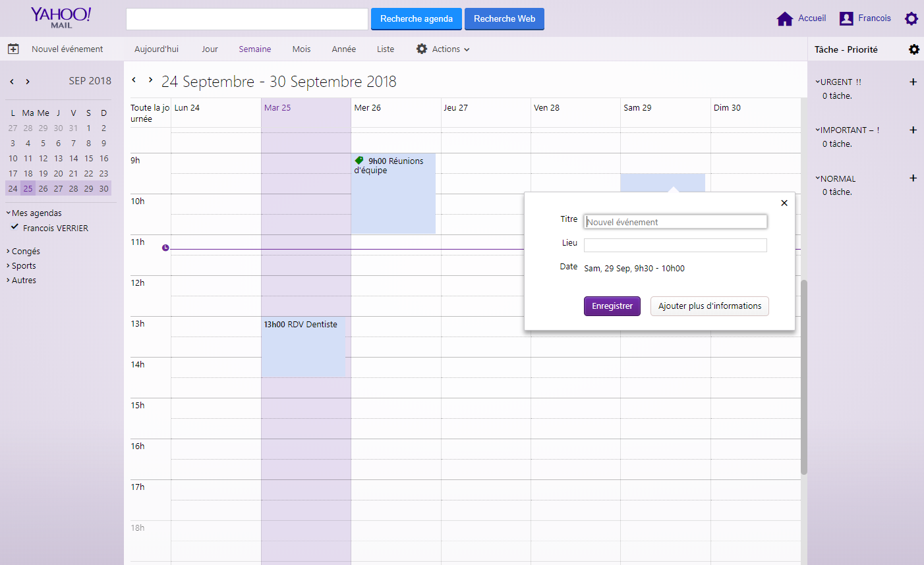Image resolution: width=924 pixels, height=565 pixels.
Task: Click the Titre input field
Action: click(675, 222)
